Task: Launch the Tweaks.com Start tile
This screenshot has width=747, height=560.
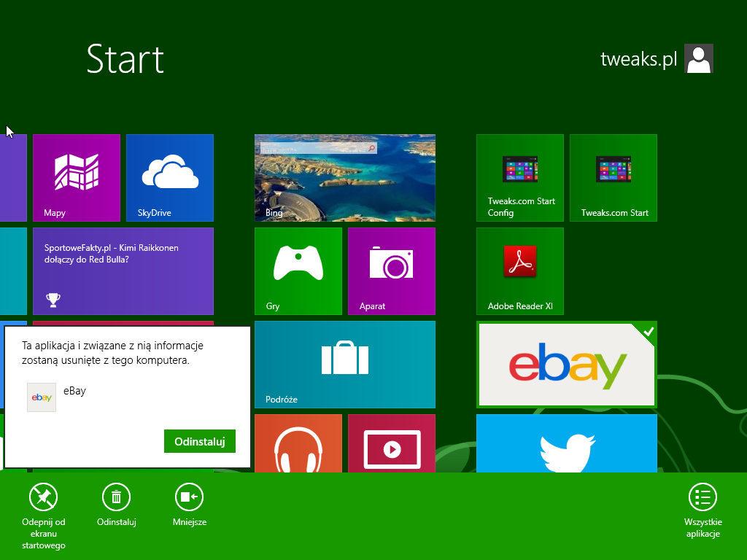Action: coord(613,178)
